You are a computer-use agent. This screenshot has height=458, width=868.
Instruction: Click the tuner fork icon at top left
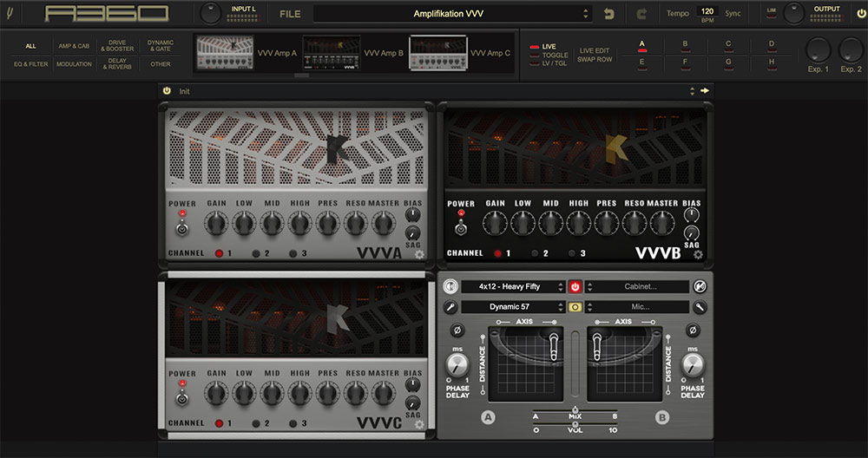pyautogui.click(x=10, y=13)
